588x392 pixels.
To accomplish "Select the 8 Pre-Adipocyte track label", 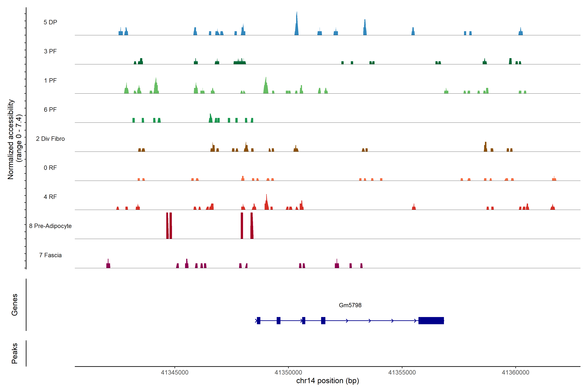I will (50, 226).
